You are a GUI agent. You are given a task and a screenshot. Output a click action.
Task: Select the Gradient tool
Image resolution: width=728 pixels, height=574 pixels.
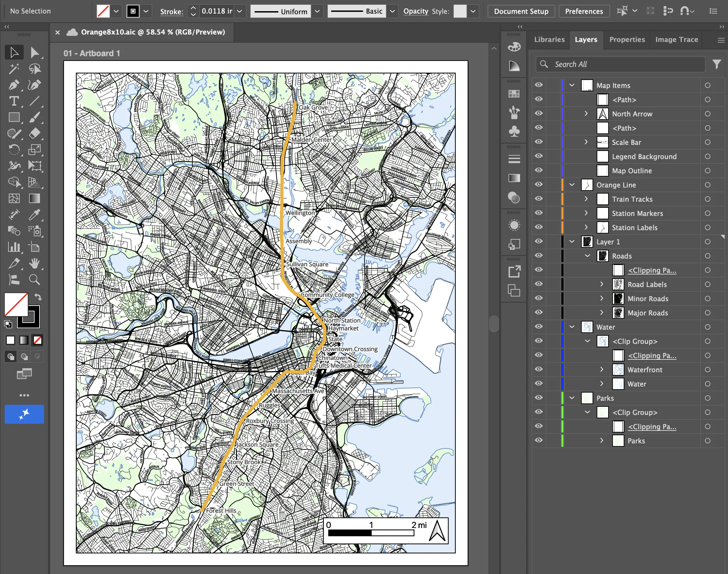35,198
